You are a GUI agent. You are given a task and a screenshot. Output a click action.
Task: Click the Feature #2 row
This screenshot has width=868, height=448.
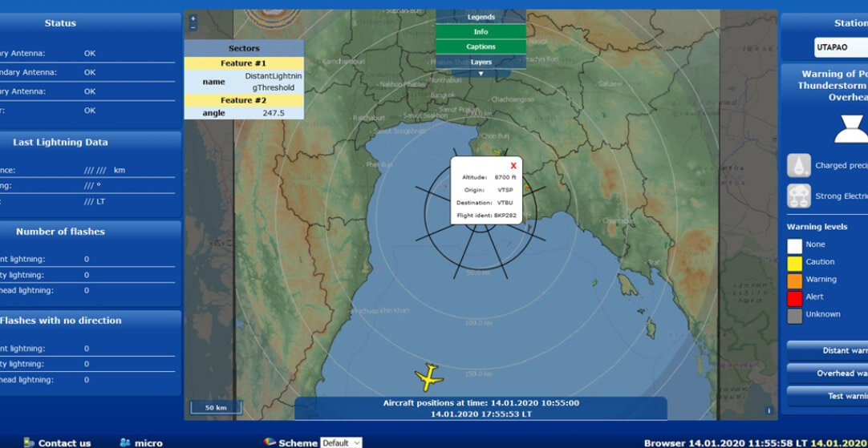(244, 100)
